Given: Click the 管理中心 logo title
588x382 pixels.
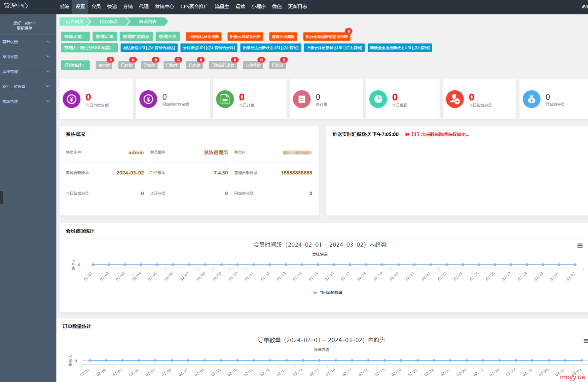Looking at the screenshot, I should coord(16,6).
